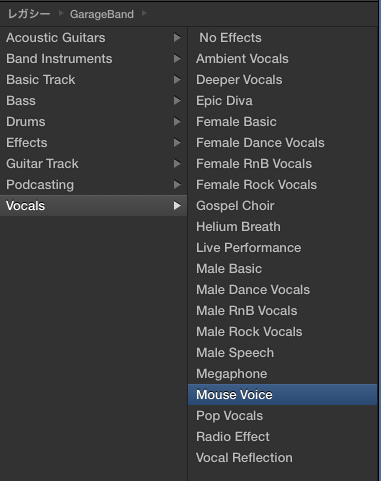Expand arrow next to Vocals
Screen dimensions: 381x481
pyautogui.click(x=177, y=206)
